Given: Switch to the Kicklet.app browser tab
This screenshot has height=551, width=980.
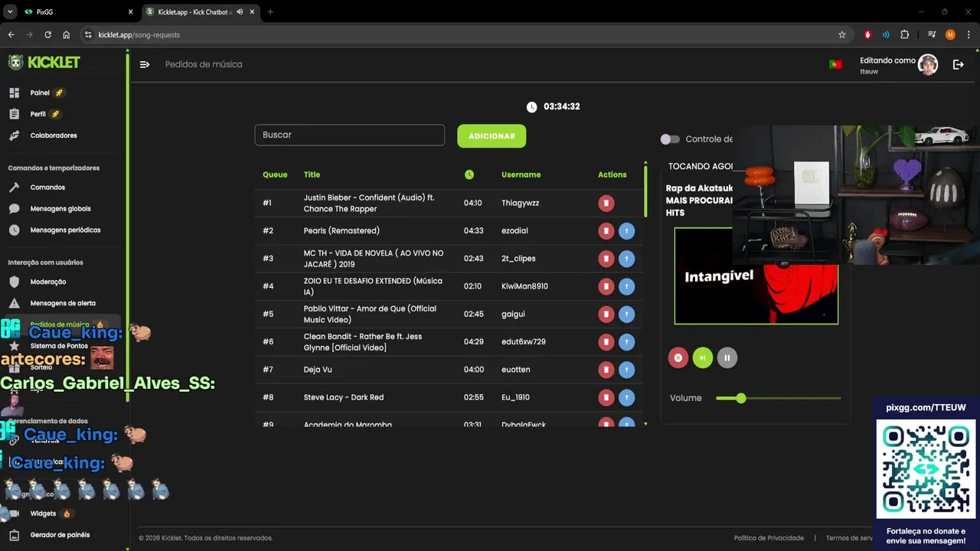Looking at the screenshot, I should [199, 12].
